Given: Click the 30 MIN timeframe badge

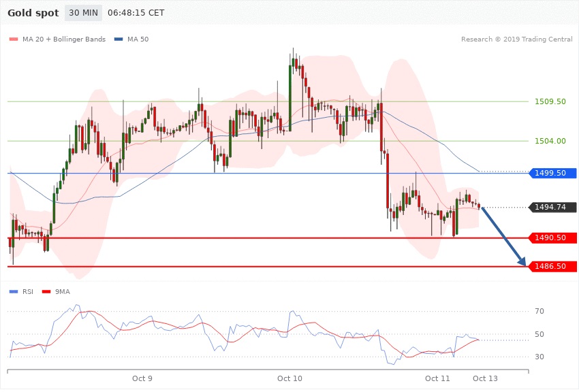Looking at the screenshot, I should click(83, 13).
